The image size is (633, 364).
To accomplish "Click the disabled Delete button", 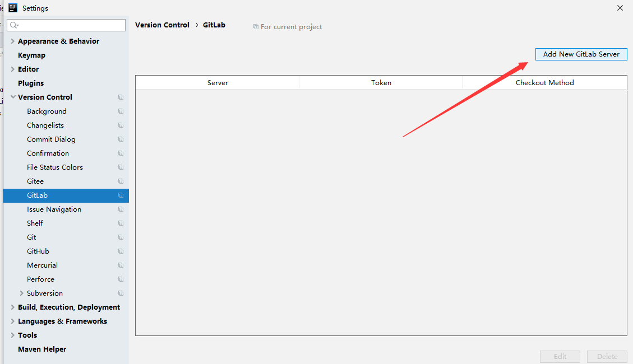I will click(607, 357).
